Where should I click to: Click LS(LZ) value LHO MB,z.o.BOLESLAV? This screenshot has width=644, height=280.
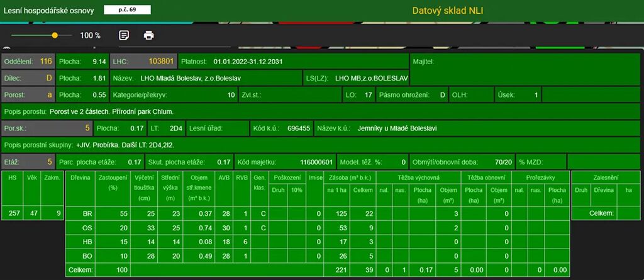coord(371,78)
